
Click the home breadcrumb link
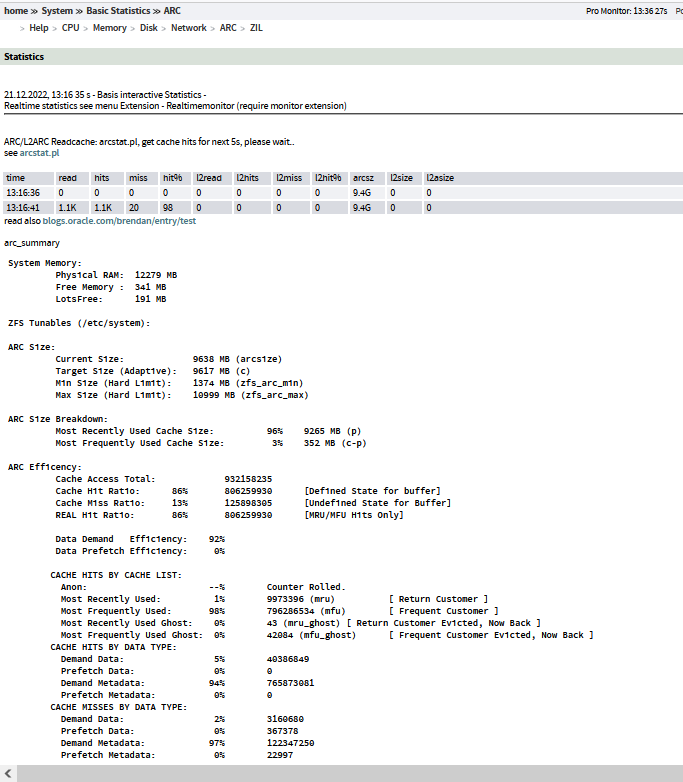tap(16, 10)
